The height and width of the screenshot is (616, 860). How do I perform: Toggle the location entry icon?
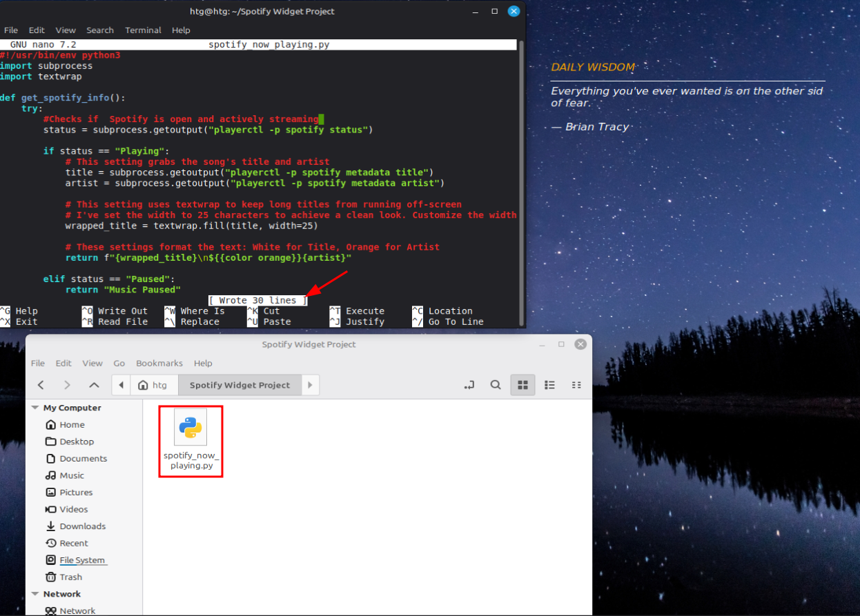coord(469,385)
